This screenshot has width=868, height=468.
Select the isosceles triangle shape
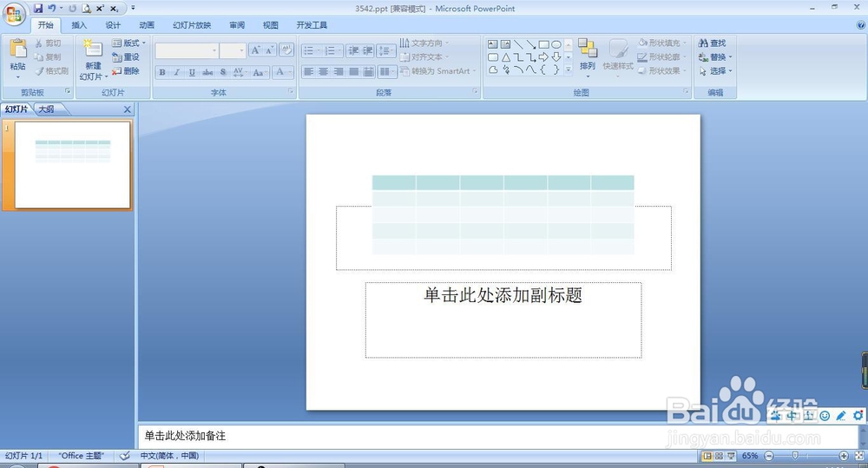pos(506,57)
